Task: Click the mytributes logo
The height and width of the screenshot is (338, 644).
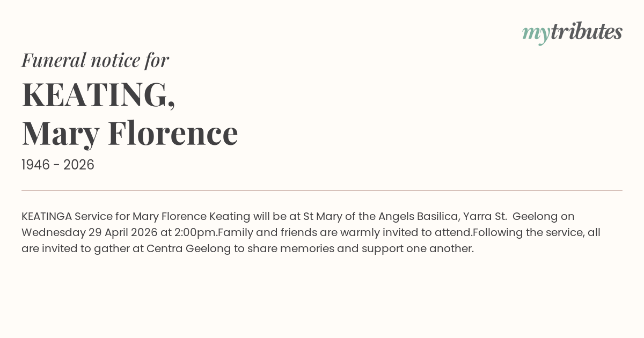Action: (572, 32)
